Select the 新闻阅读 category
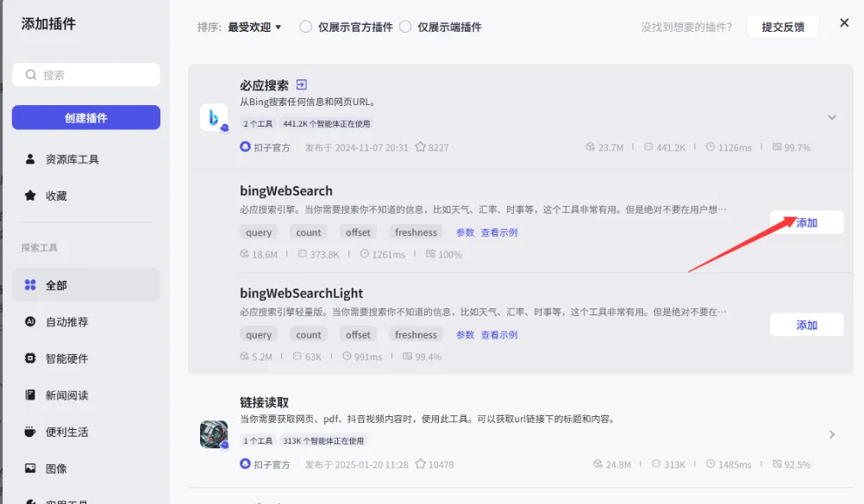864x504 pixels. [x=86, y=395]
